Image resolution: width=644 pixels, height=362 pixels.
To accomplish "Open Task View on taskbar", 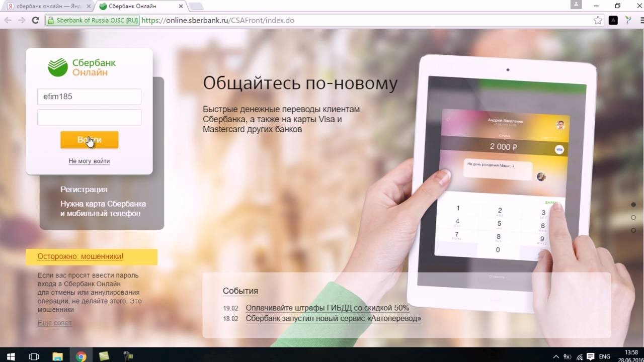I will (x=34, y=356).
